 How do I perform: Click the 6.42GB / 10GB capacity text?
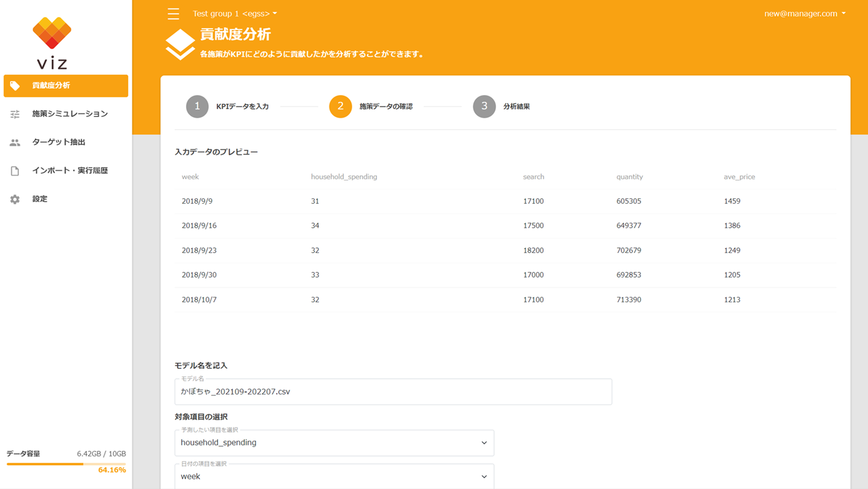point(101,454)
